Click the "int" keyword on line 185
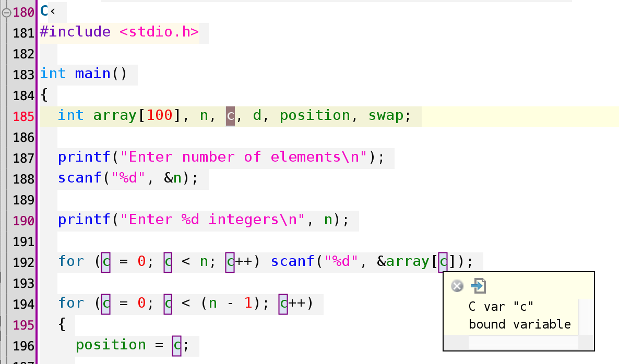 pos(70,115)
